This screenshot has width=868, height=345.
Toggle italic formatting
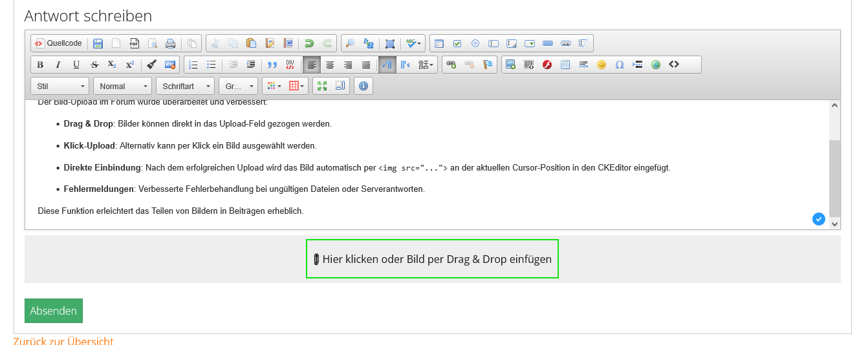point(58,65)
